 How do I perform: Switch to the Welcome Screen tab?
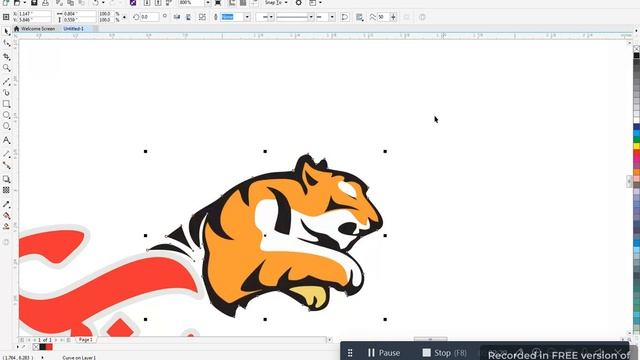(x=34, y=29)
